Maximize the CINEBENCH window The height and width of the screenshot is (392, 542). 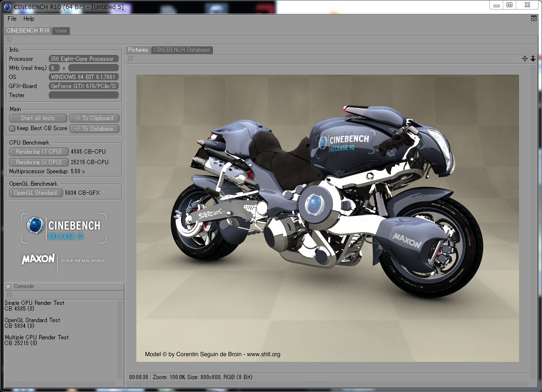coord(509,5)
